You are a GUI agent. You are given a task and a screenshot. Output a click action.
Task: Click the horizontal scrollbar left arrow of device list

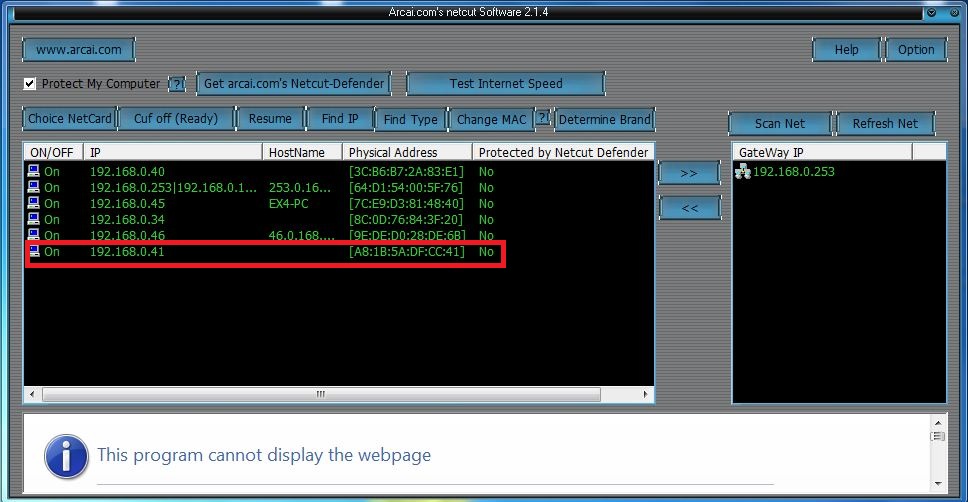(x=32, y=394)
